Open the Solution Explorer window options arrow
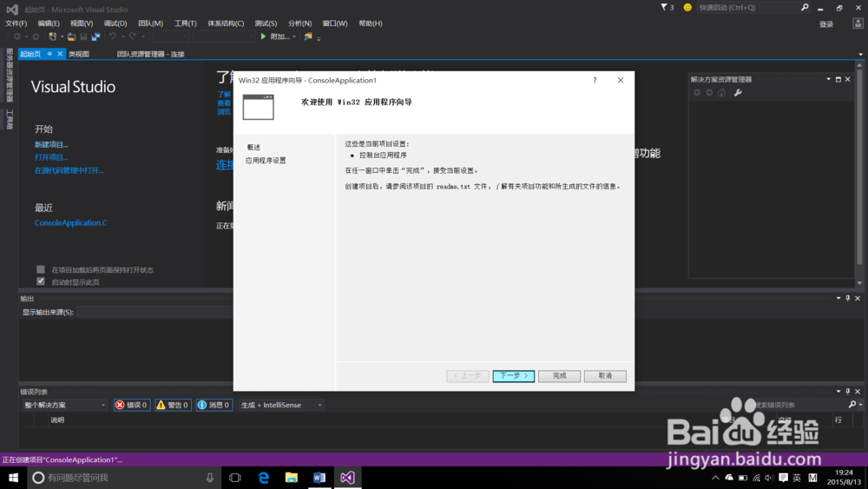The image size is (868, 489). [828, 79]
